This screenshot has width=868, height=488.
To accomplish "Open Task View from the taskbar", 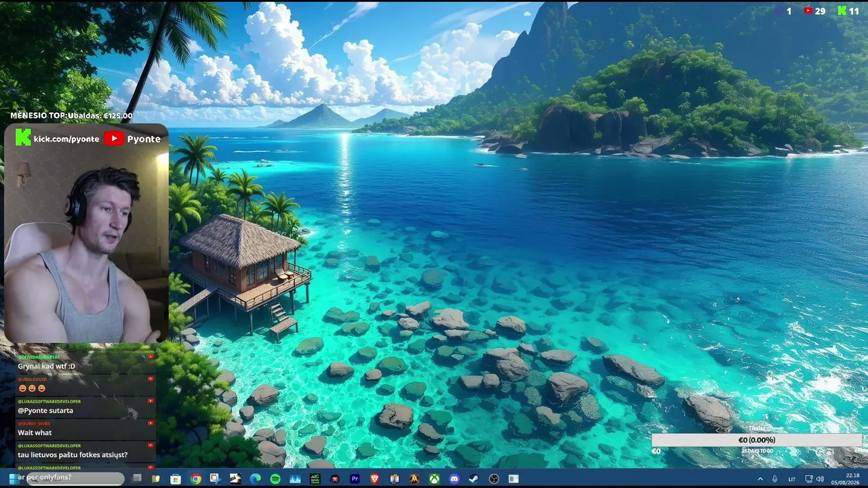I will 136,479.
